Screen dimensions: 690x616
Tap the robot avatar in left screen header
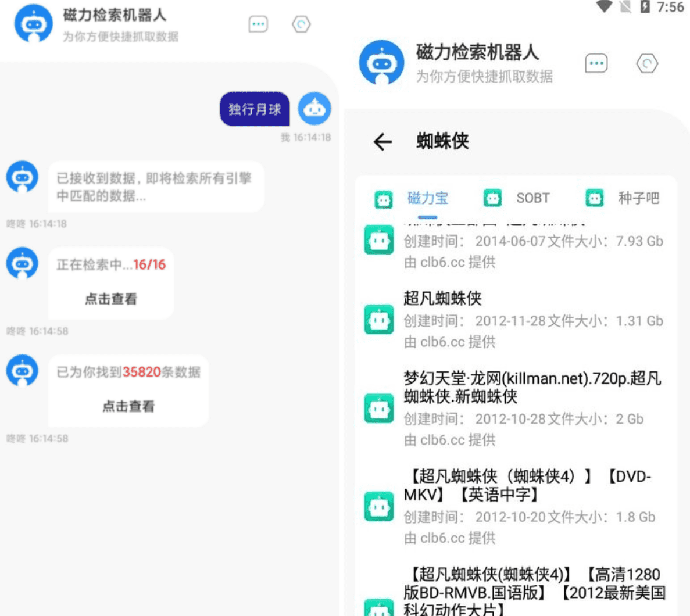pos(34,23)
